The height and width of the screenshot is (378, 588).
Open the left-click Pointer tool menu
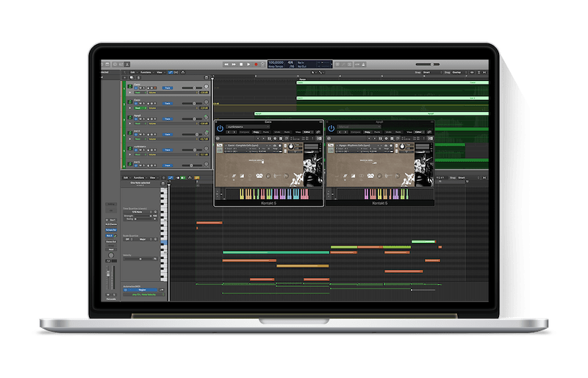(x=314, y=73)
